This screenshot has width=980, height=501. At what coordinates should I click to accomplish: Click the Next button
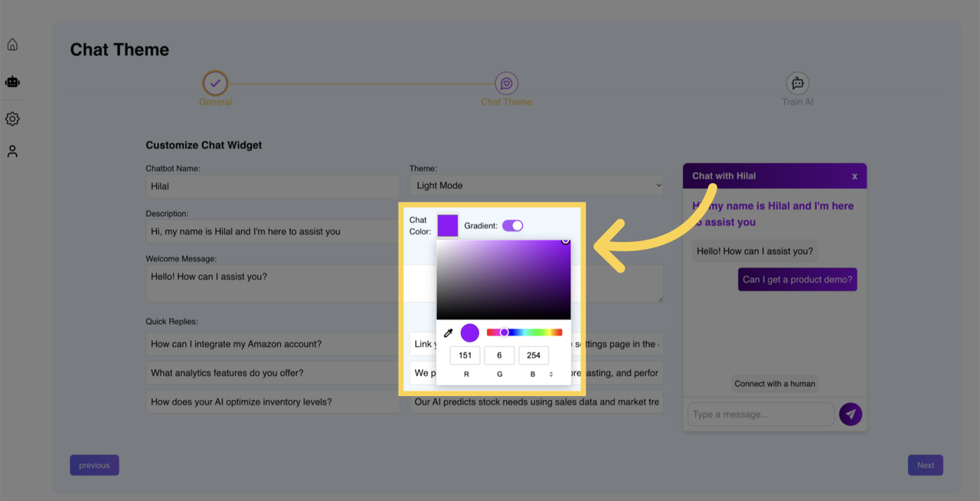point(926,465)
